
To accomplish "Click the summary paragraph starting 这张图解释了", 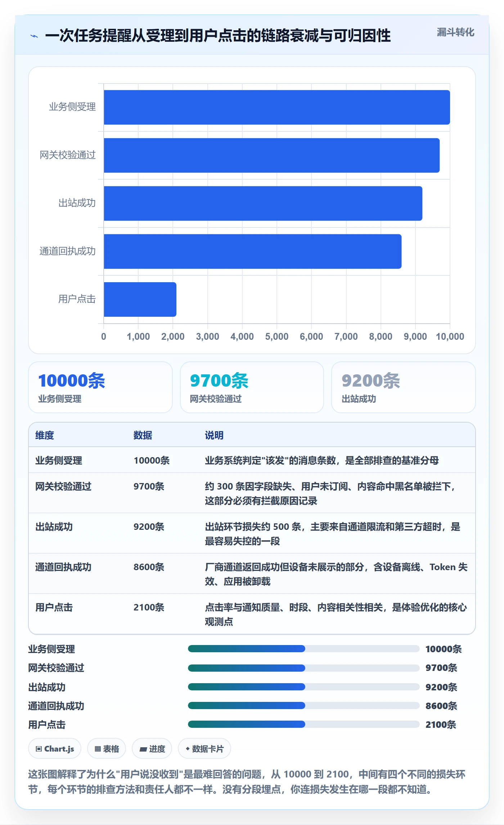I will click(x=247, y=781).
